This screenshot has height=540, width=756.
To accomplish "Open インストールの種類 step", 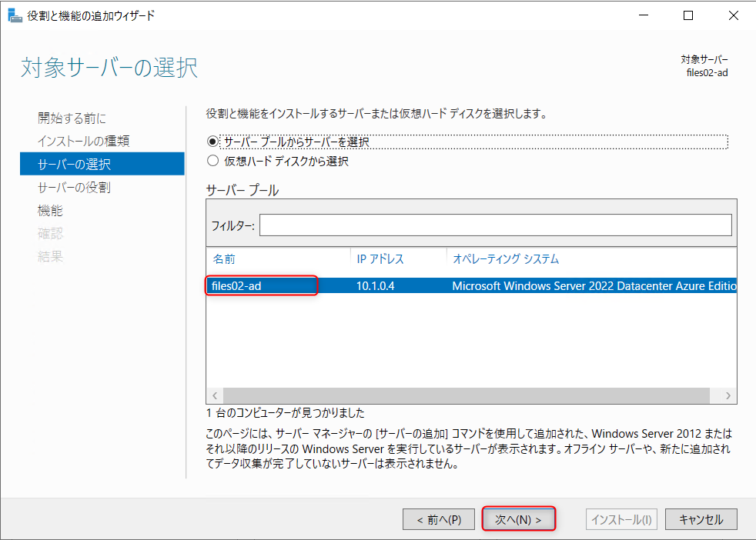I will (x=73, y=141).
